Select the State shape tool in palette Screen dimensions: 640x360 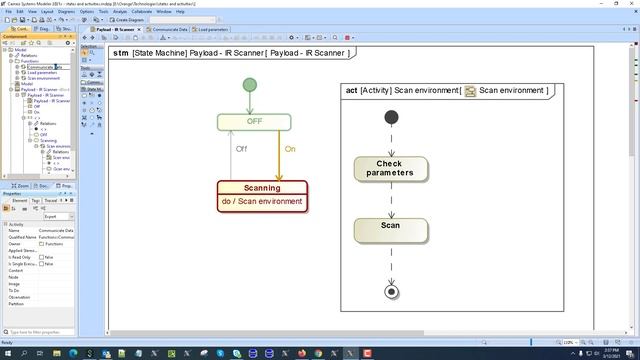pos(84,96)
